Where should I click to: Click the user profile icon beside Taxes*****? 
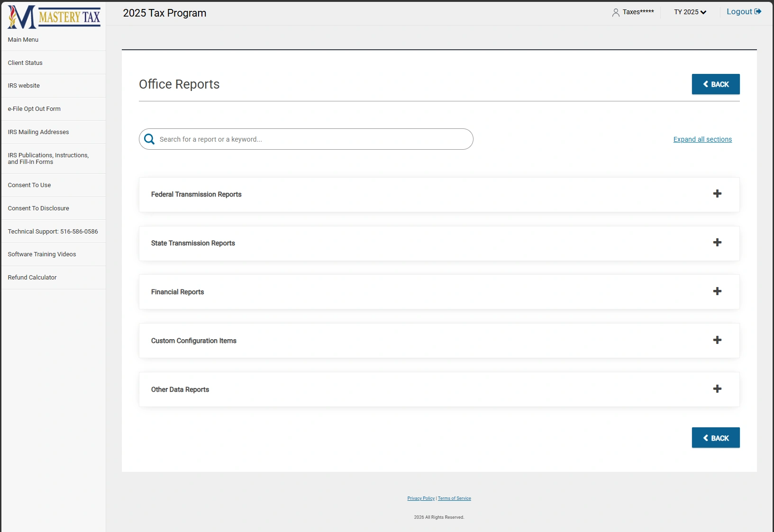click(x=616, y=12)
